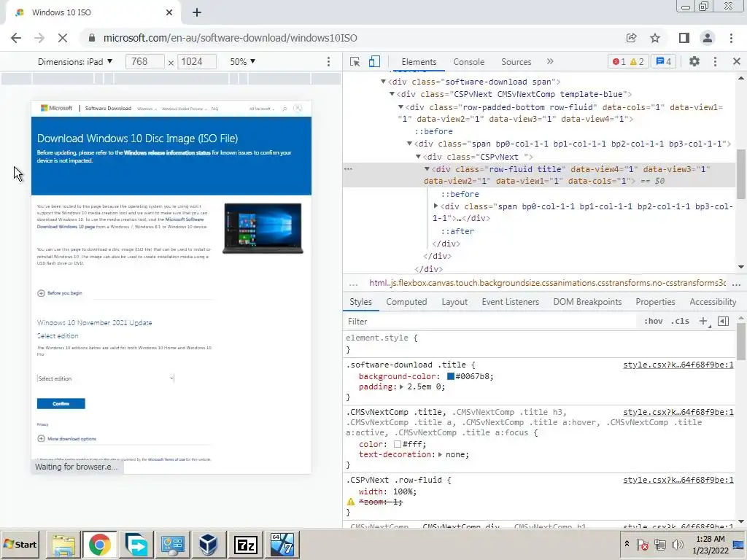Click the Styles Filter input

click(x=491, y=322)
